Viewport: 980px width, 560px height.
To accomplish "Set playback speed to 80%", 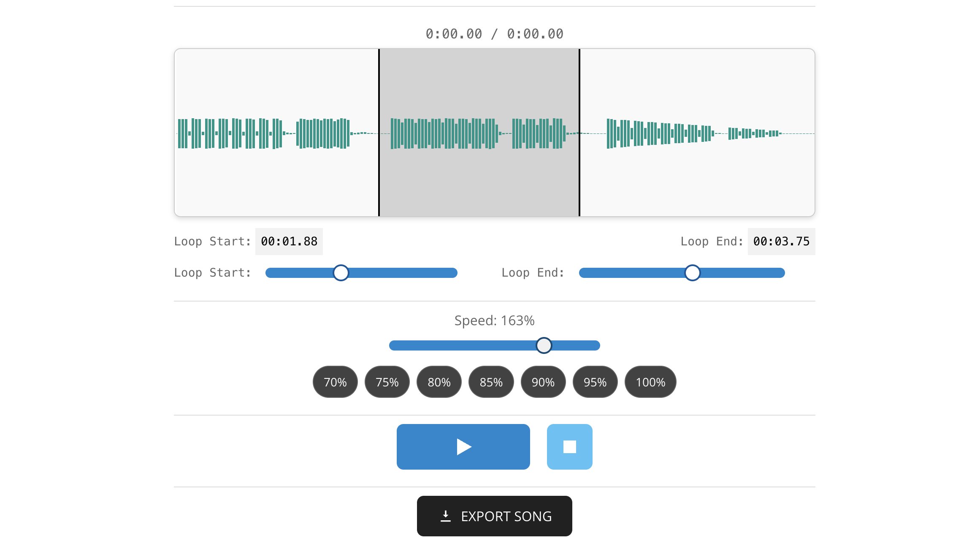I will coord(439,382).
